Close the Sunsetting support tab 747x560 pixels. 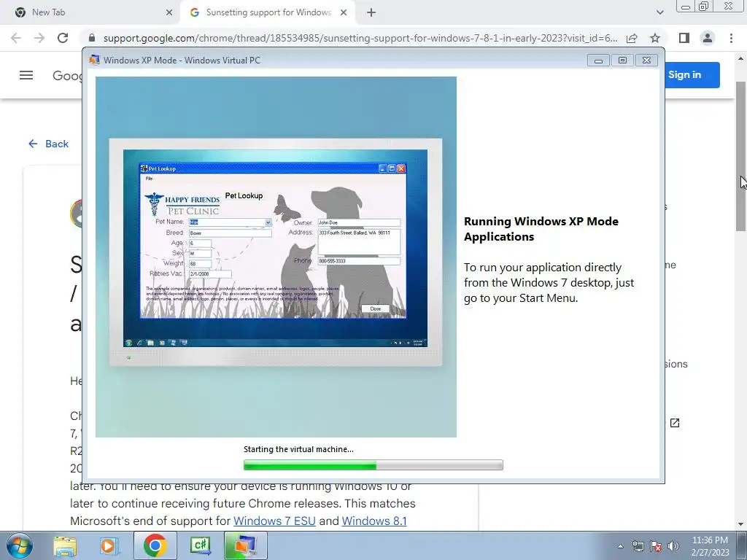344,12
